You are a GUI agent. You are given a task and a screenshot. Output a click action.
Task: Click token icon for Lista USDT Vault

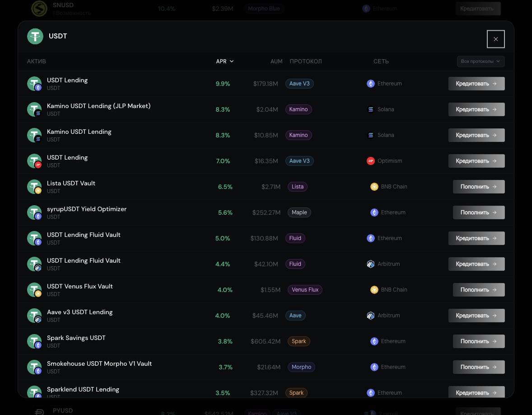click(34, 187)
